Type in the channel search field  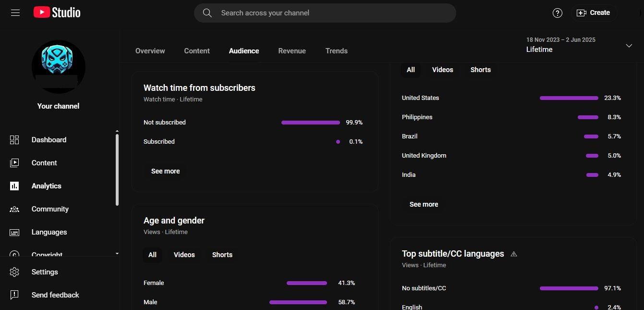pos(331,13)
